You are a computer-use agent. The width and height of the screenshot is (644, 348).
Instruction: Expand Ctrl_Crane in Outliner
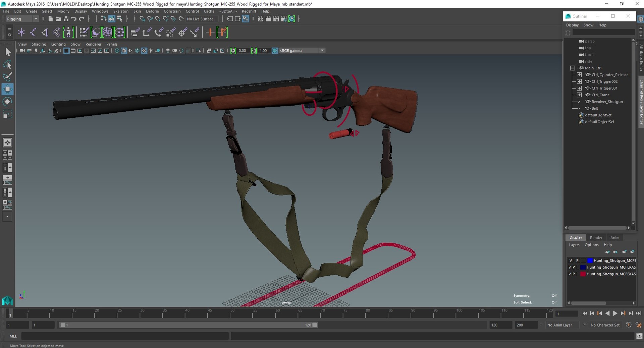(579, 95)
